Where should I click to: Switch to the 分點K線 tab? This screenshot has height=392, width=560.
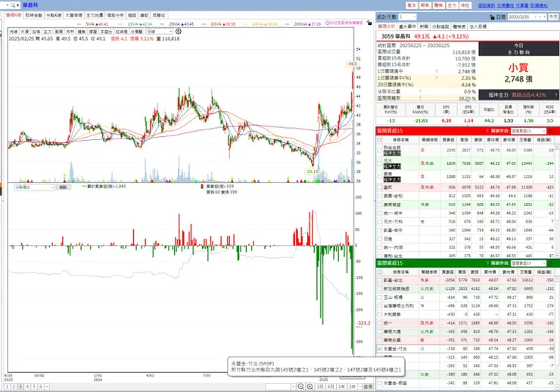(54, 15)
